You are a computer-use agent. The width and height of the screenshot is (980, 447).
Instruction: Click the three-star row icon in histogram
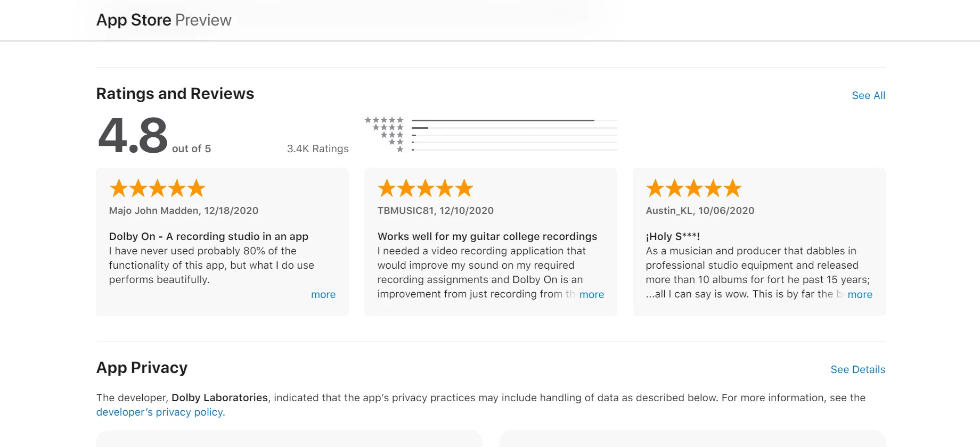(x=392, y=135)
